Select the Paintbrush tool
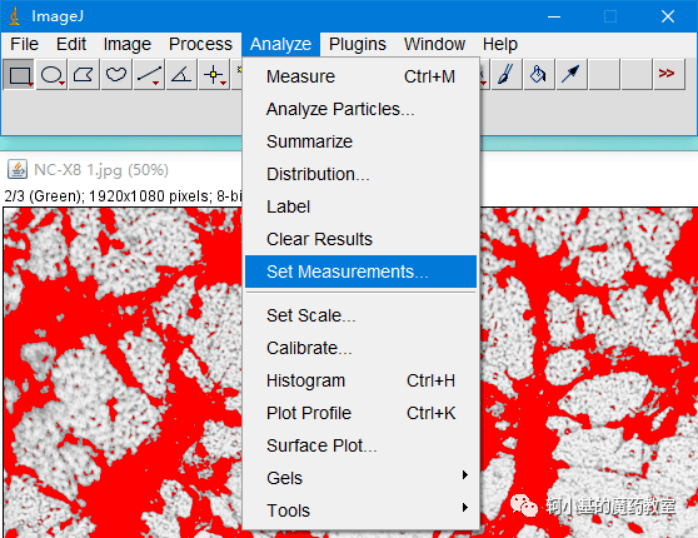Screen dimensions: 698x538 pyautogui.click(x=506, y=75)
